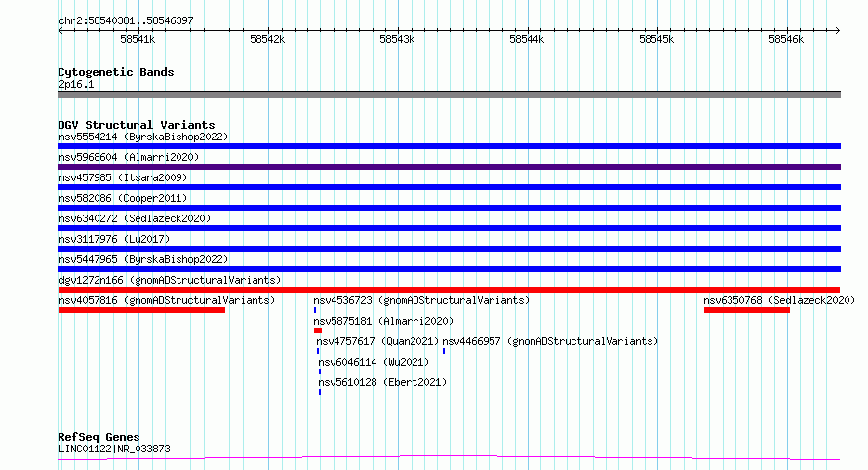The width and height of the screenshot is (868, 470).
Task: Click ruler position 58543k
Action: click(397, 39)
